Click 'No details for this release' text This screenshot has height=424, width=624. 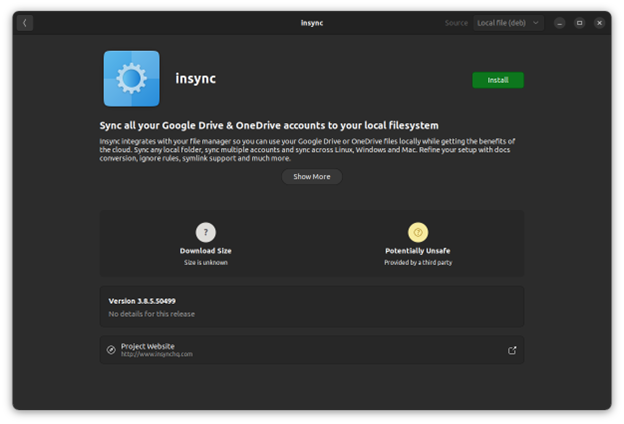coord(152,314)
